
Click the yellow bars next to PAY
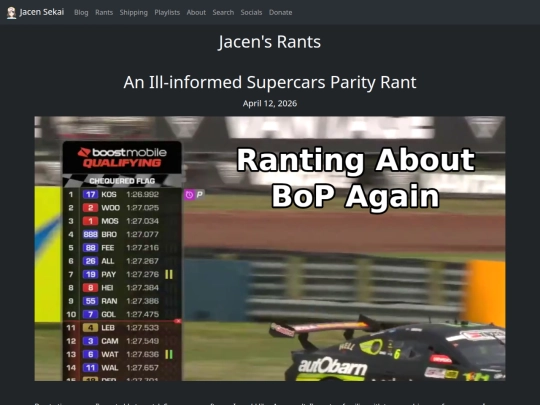pos(169,274)
